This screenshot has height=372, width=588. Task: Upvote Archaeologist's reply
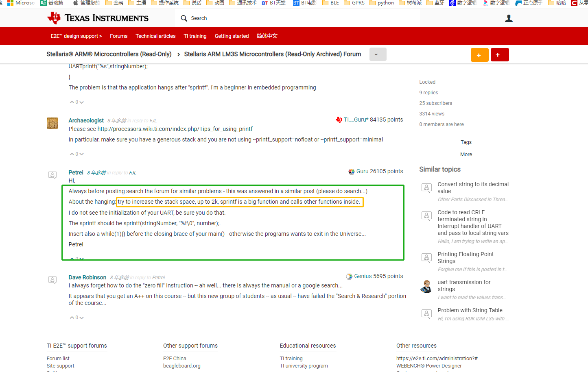point(72,154)
